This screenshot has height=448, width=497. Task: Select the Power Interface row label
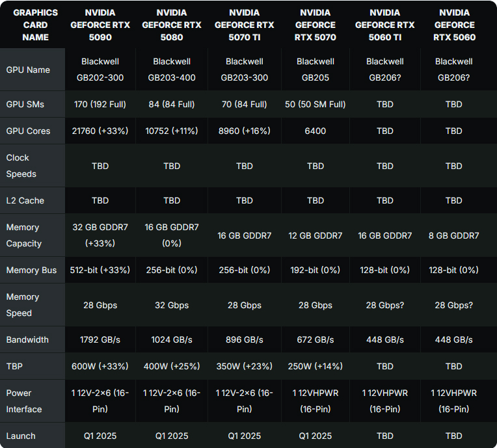tap(24, 401)
